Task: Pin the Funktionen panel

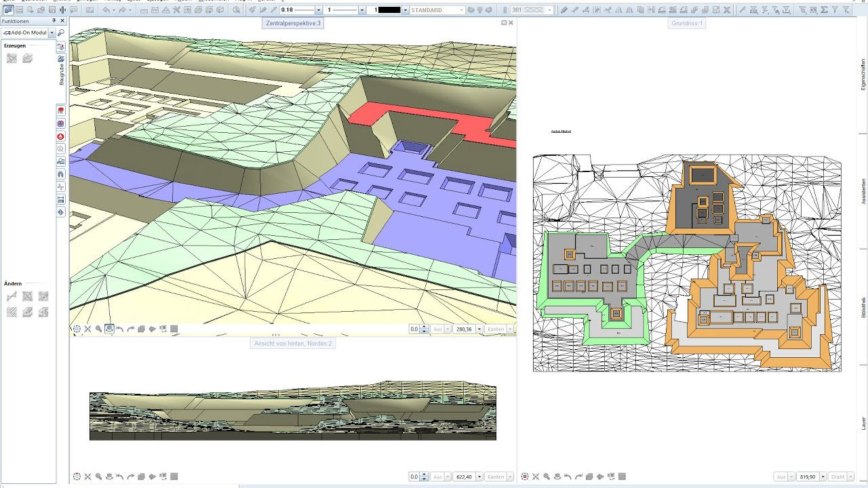Action: tap(54, 21)
